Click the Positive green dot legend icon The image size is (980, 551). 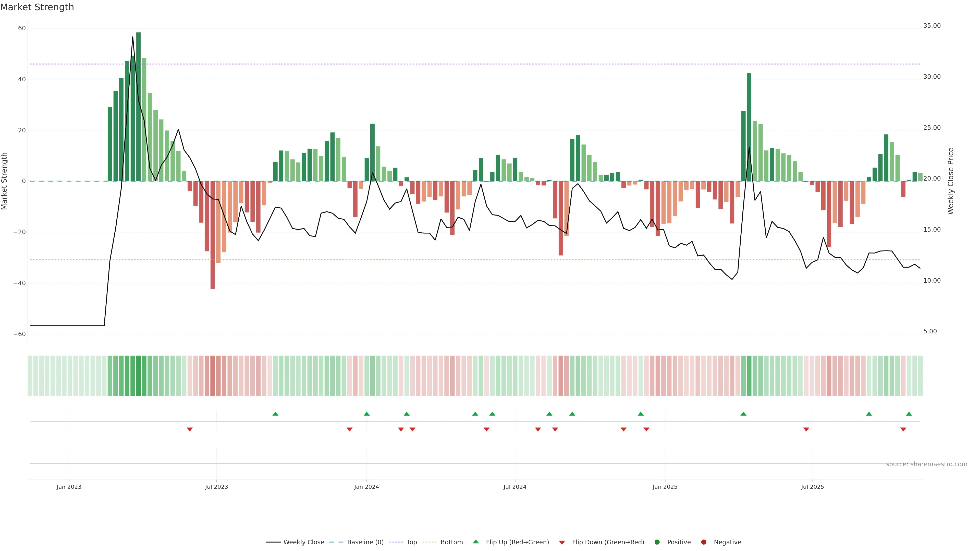point(657,542)
